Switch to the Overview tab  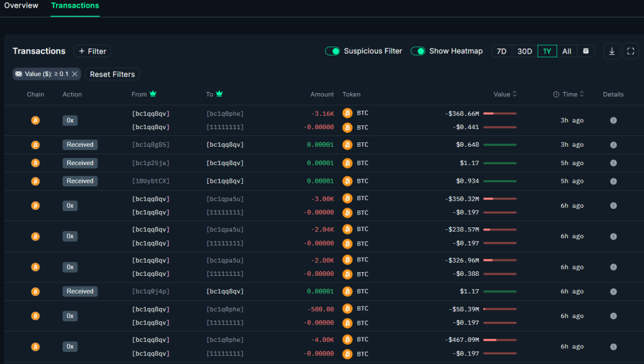point(21,6)
